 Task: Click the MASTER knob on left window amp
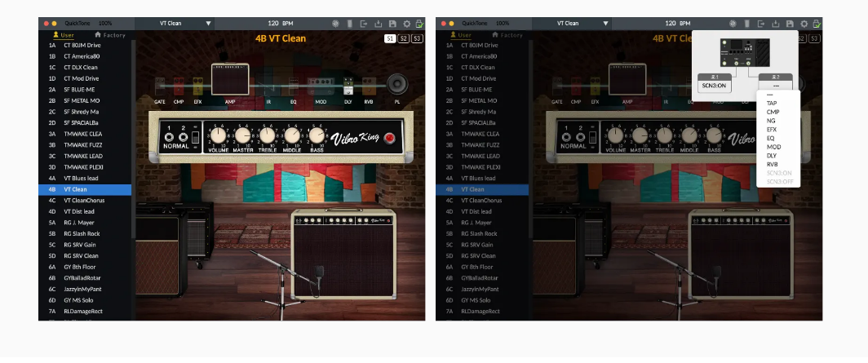pos(242,135)
